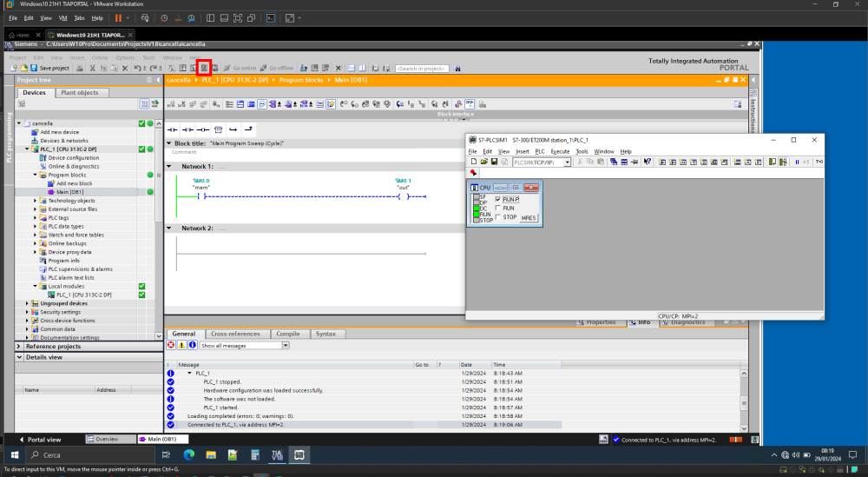
Task: Click the search icon beside Search in project
Action: point(457,68)
